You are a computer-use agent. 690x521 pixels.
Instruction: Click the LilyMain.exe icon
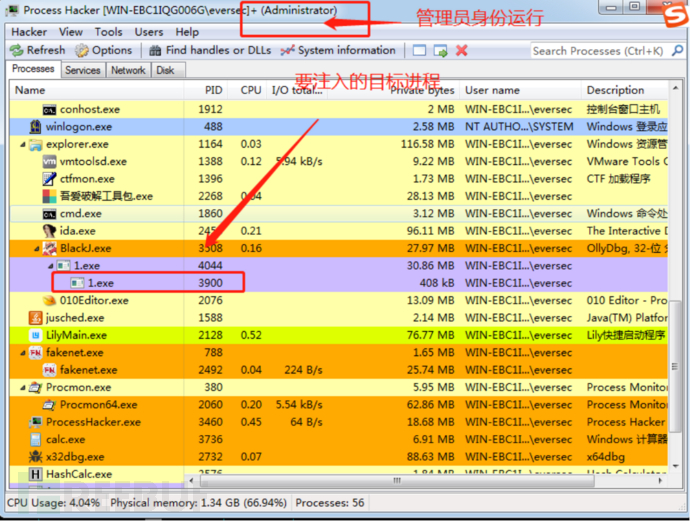point(35,335)
